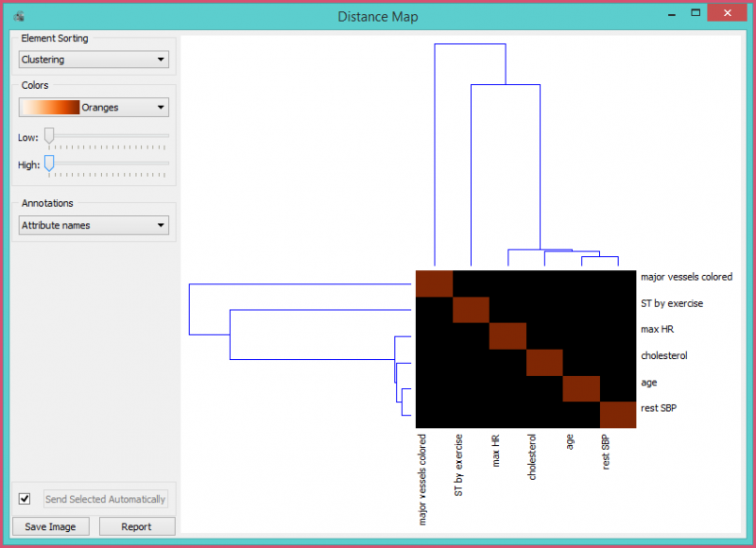This screenshot has height=548, width=756.
Task: Select the ST by exercise diagonal cell
Action: pos(471,310)
